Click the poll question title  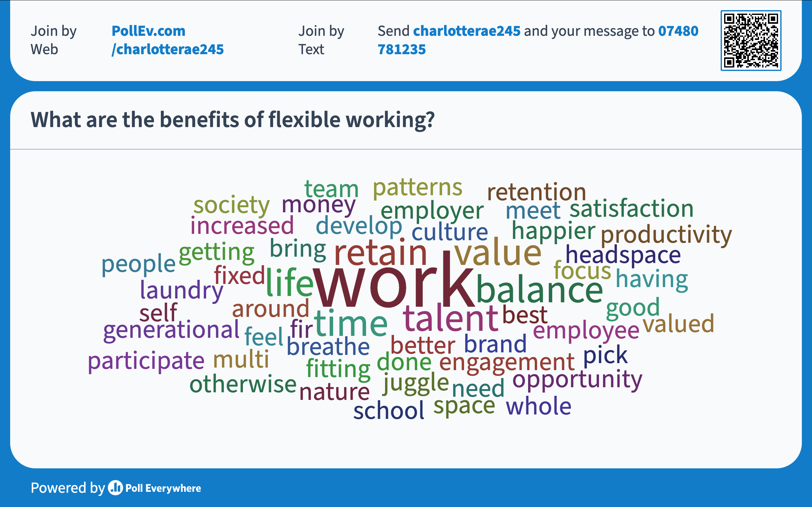click(232, 120)
